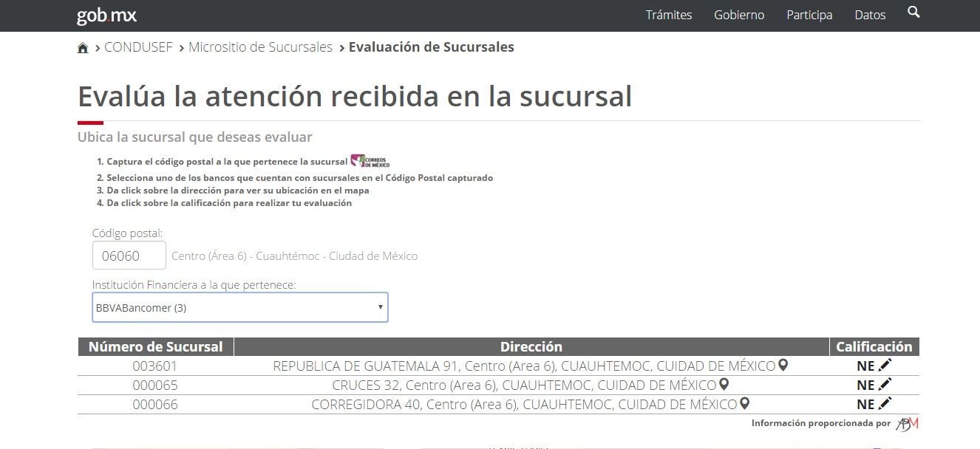
Task: Select BBVABancomer from the bank dropdown
Action: click(x=240, y=306)
